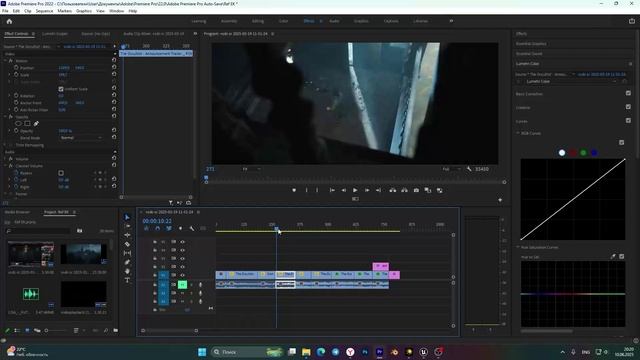Open the playback resolution Full dropdown
Screen dimensions: 640x360
452,169
